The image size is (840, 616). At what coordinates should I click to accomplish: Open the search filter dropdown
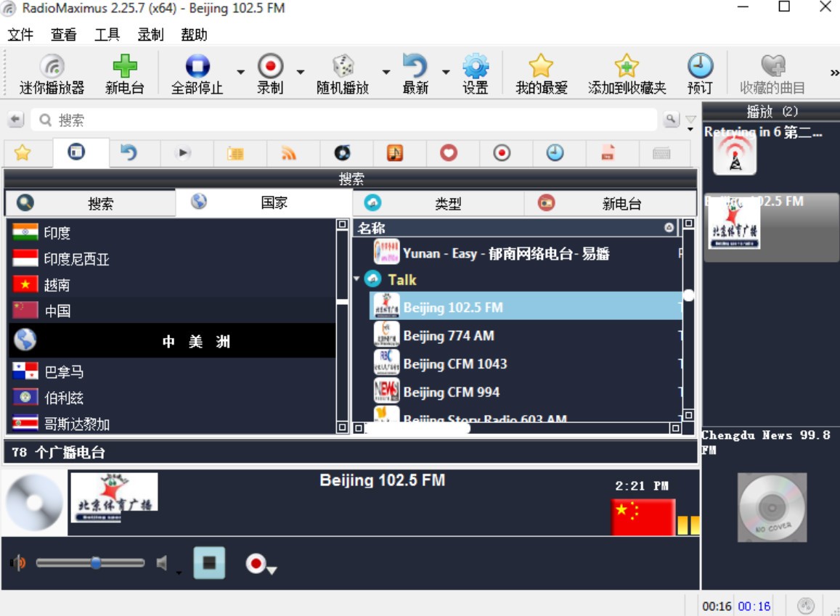[x=690, y=122]
